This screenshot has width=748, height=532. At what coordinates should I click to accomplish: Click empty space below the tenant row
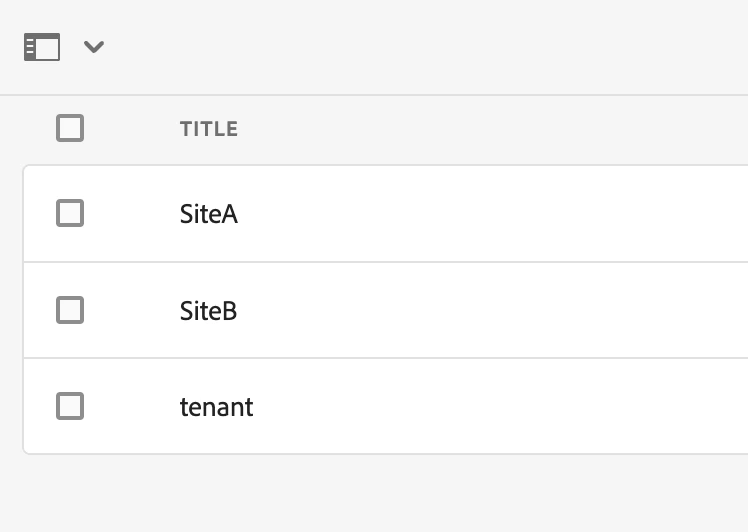click(x=380, y=495)
